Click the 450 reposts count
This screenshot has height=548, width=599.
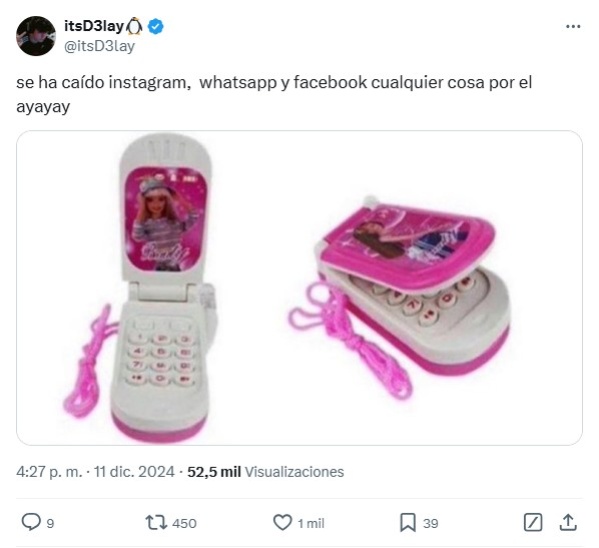184,523
